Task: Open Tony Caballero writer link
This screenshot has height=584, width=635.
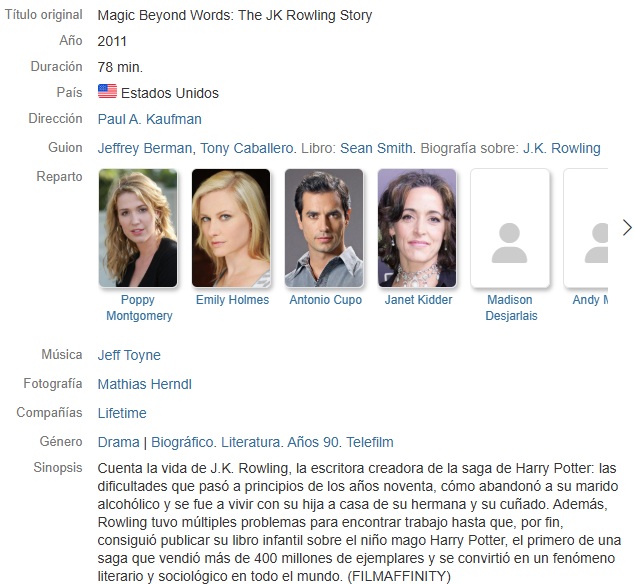Action: click(x=247, y=148)
